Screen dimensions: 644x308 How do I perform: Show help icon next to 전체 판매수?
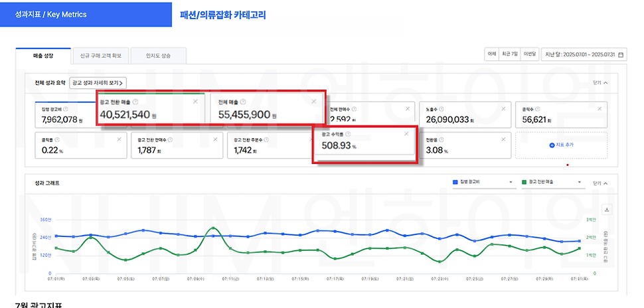click(354, 110)
